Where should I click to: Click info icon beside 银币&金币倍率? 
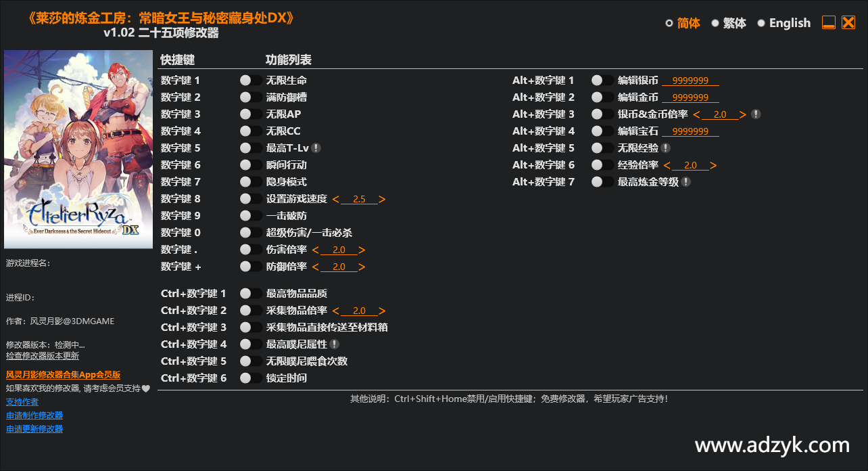tap(756, 114)
